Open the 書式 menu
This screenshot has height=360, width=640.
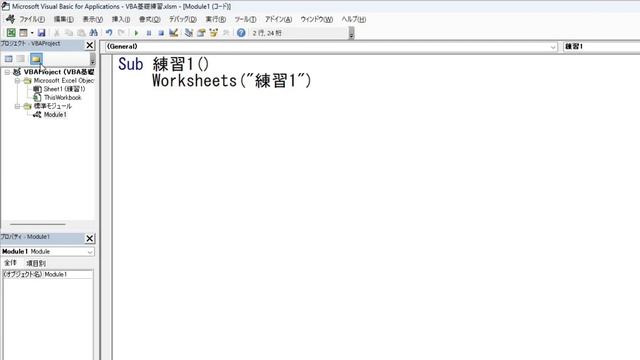pyautogui.click(x=149, y=19)
